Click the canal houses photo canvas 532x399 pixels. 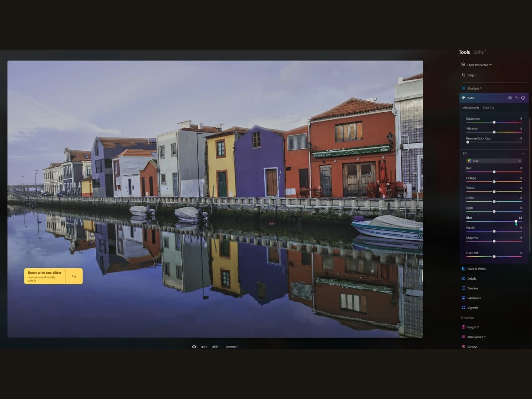coord(215,199)
